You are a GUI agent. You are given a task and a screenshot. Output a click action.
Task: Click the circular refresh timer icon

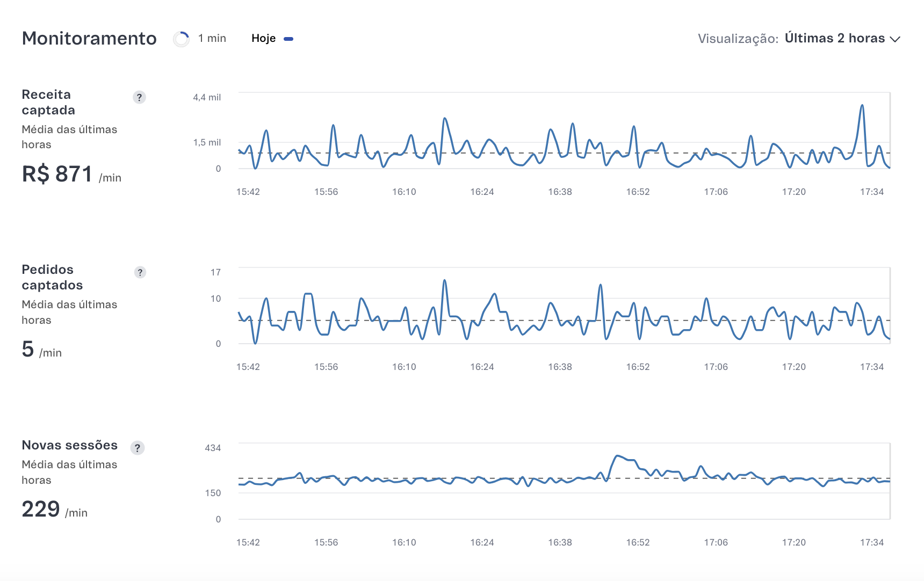(182, 39)
